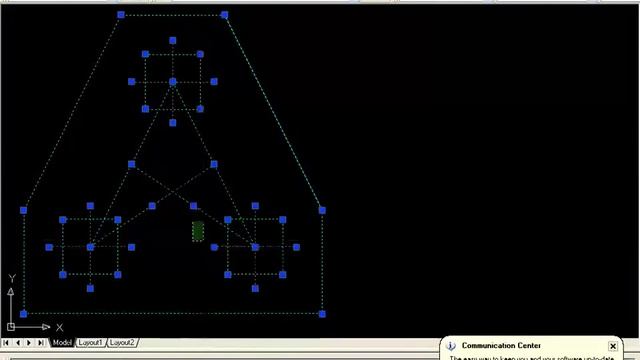
Task: Select the bottom-right corner grip of outer polygon
Action: tap(322, 314)
